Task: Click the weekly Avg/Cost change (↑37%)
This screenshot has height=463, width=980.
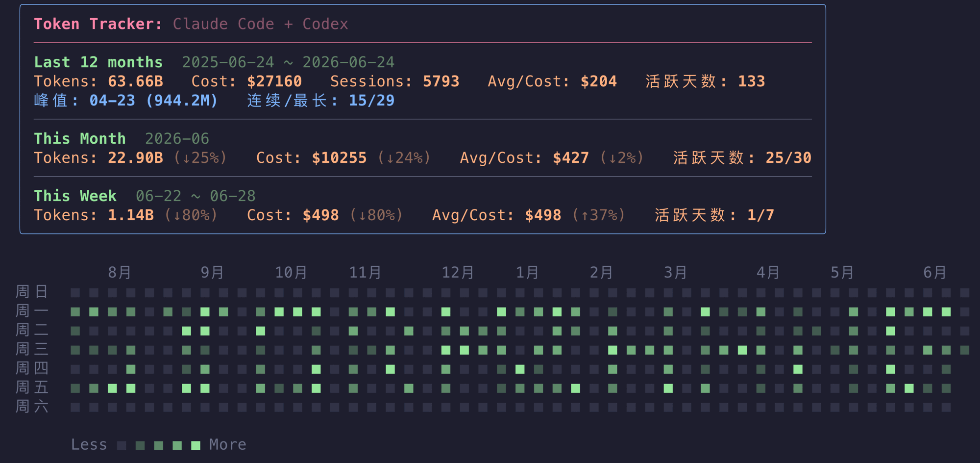Action: [x=599, y=215]
